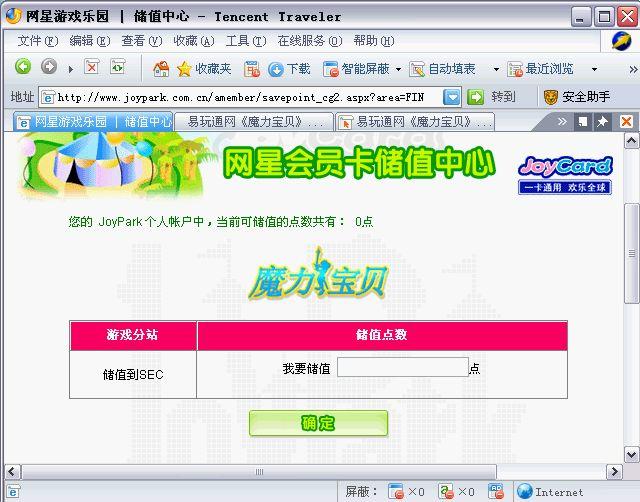
Task: Click the vertical scrollbar up arrow
Action: (631, 141)
